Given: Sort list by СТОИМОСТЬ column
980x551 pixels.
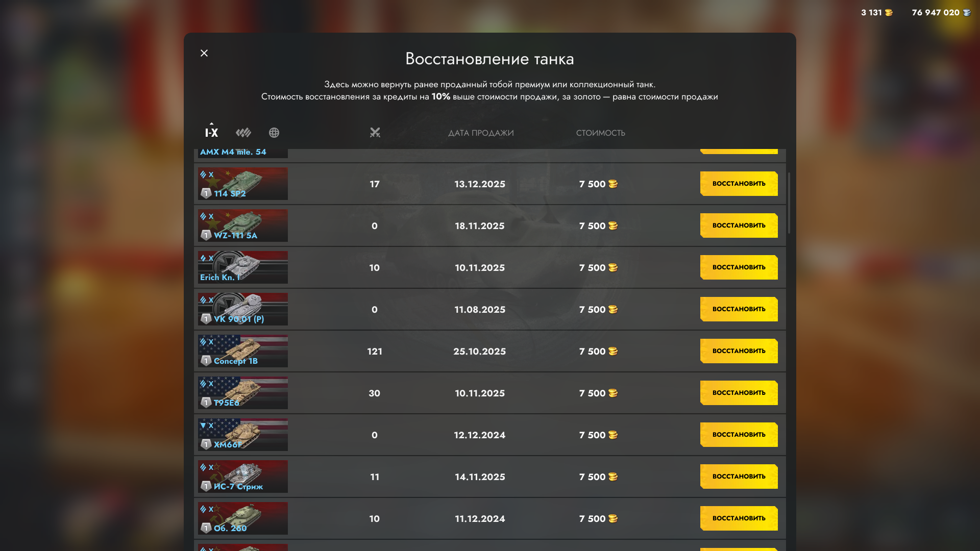Looking at the screenshot, I should [x=600, y=133].
